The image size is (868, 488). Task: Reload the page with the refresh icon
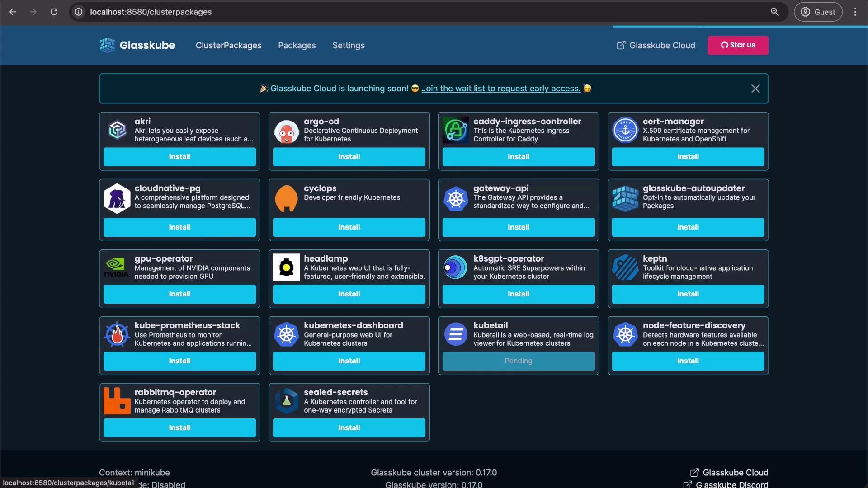click(54, 12)
